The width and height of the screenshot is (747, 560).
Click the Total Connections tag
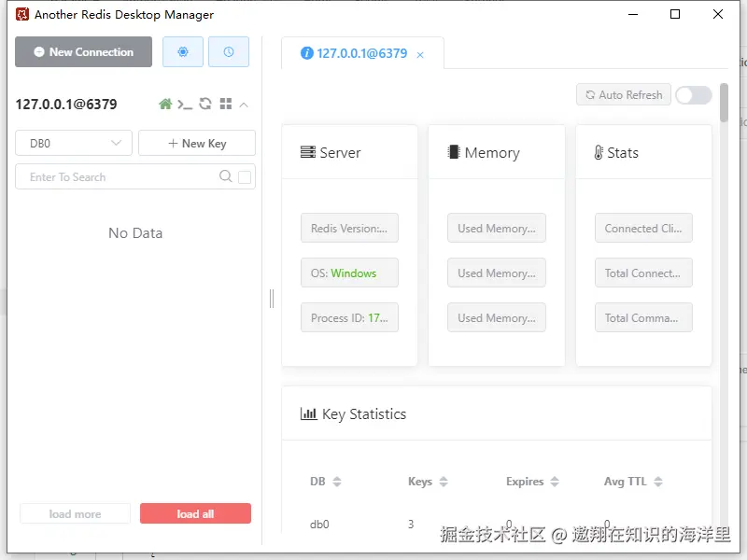(643, 273)
